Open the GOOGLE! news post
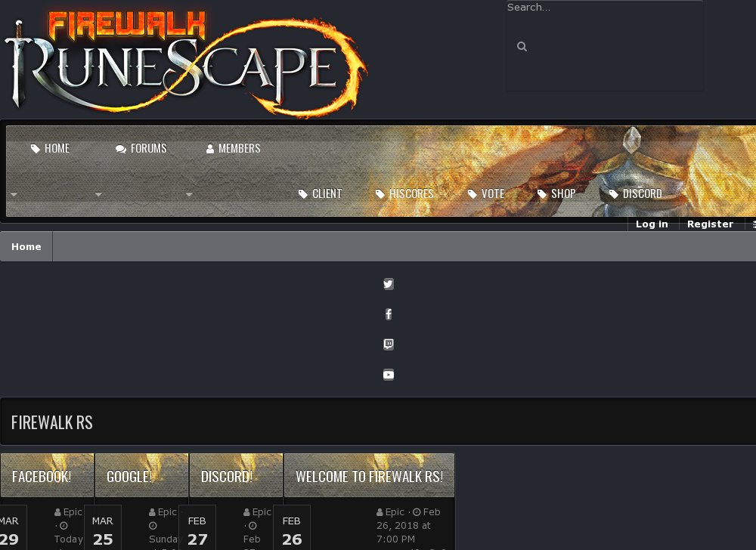The image size is (756, 550). pos(129,477)
